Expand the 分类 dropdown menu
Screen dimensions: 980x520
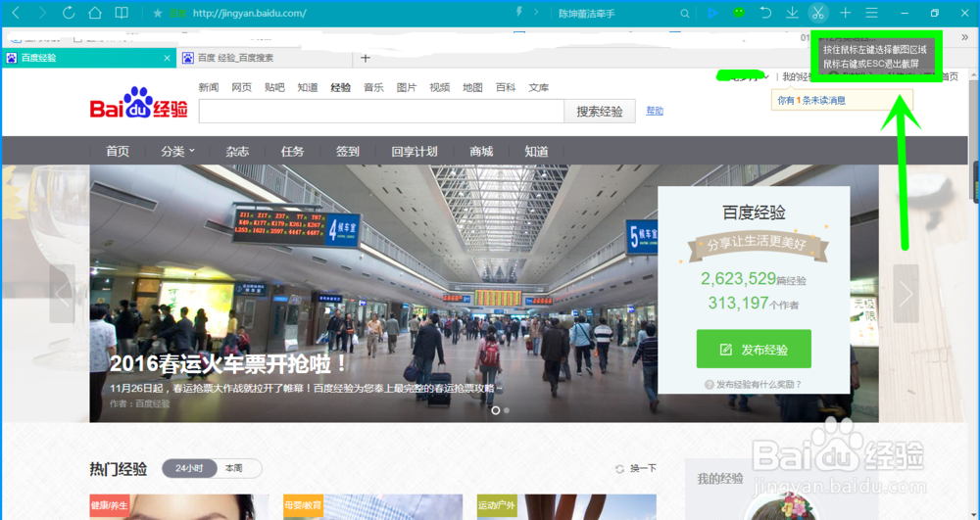click(177, 151)
